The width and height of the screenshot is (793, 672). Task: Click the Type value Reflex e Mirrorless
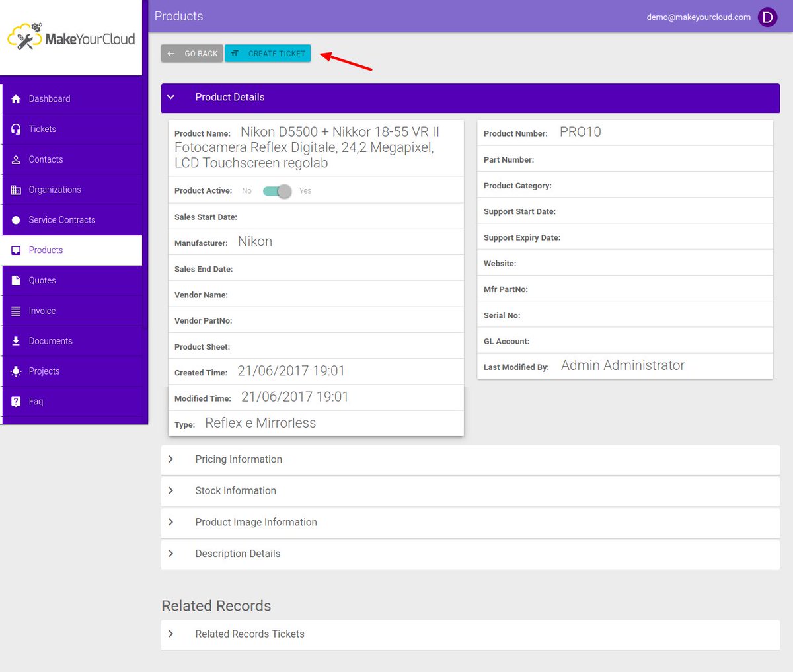click(260, 423)
